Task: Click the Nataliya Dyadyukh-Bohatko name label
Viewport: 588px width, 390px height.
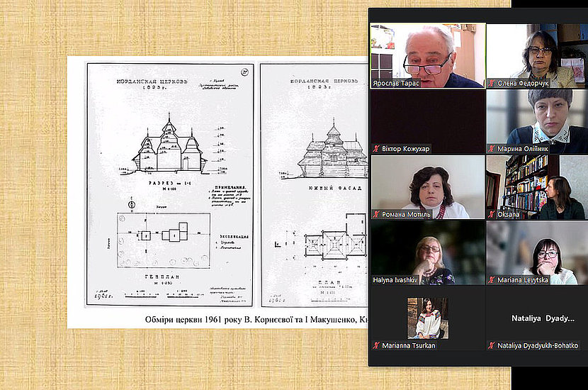Action: point(537,345)
